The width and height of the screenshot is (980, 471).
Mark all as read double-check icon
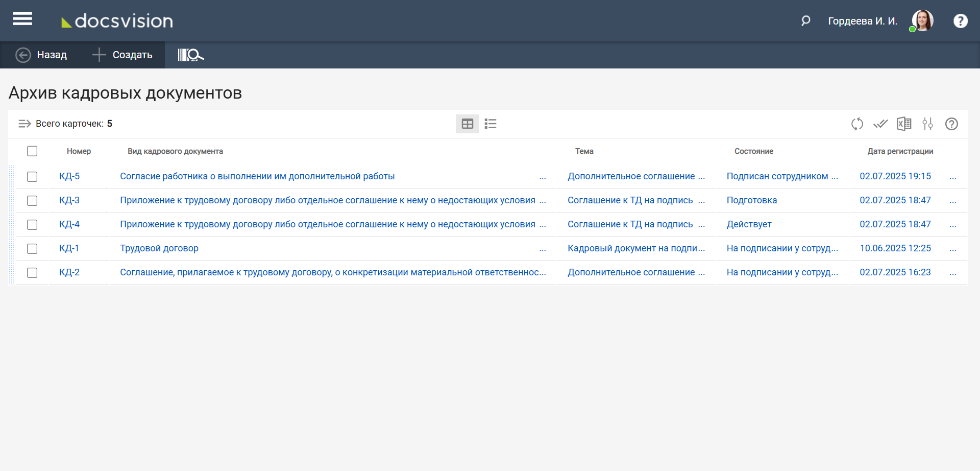pos(880,124)
